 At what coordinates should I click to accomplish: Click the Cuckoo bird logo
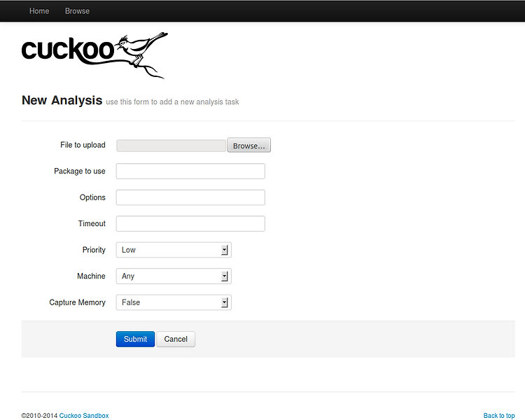94,55
